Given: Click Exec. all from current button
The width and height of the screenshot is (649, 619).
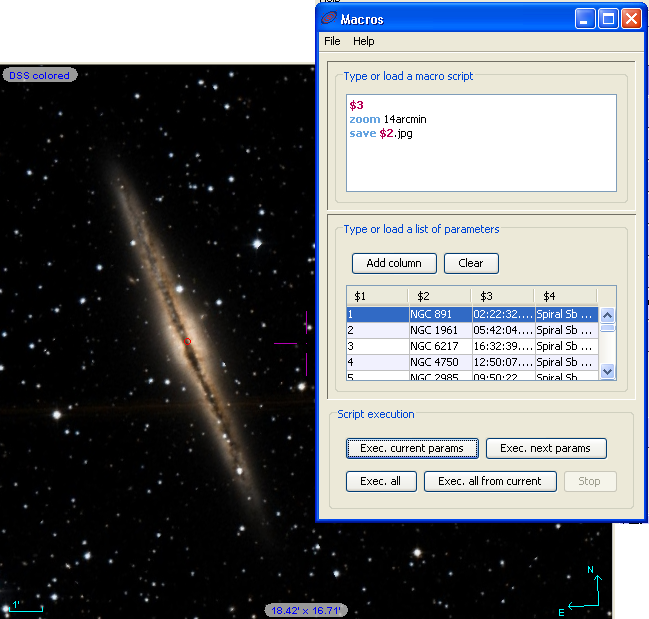Looking at the screenshot, I should pos(490,481).
